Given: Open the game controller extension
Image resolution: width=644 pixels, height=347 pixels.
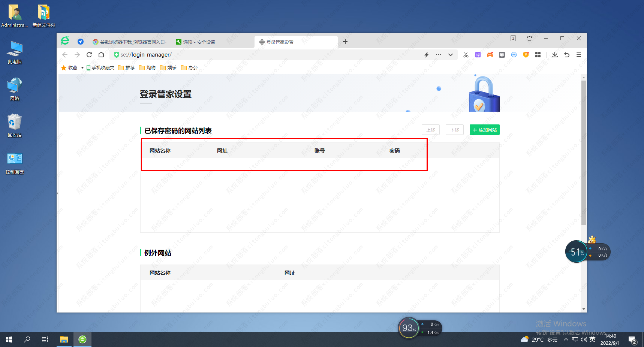Looking at the screenshot, I should click(x=490, y=55).
